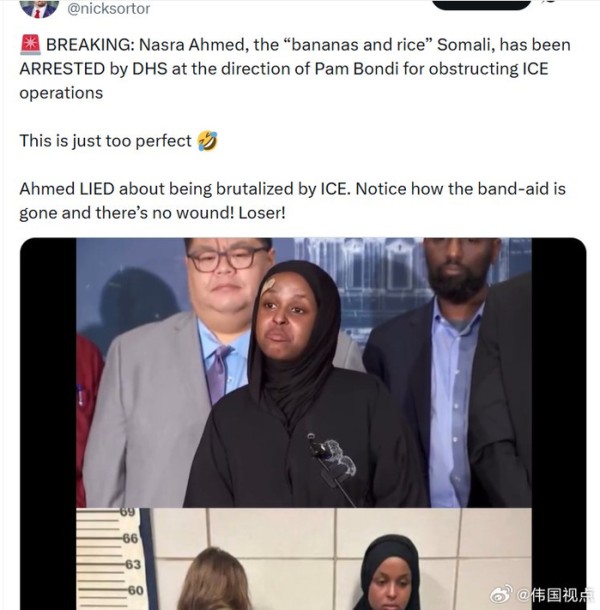
Task: Click the @伟国视点 watermark text
Action: click(555, 594)
